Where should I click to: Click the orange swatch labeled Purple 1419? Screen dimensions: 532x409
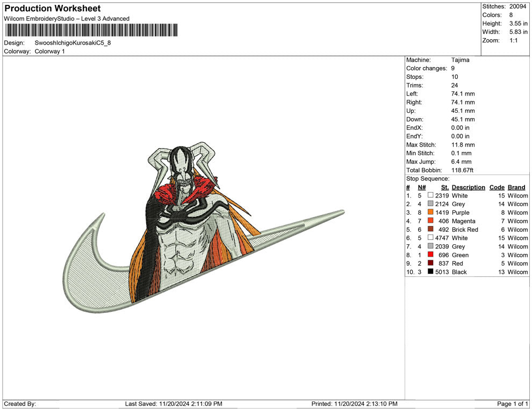coord(430,213)
